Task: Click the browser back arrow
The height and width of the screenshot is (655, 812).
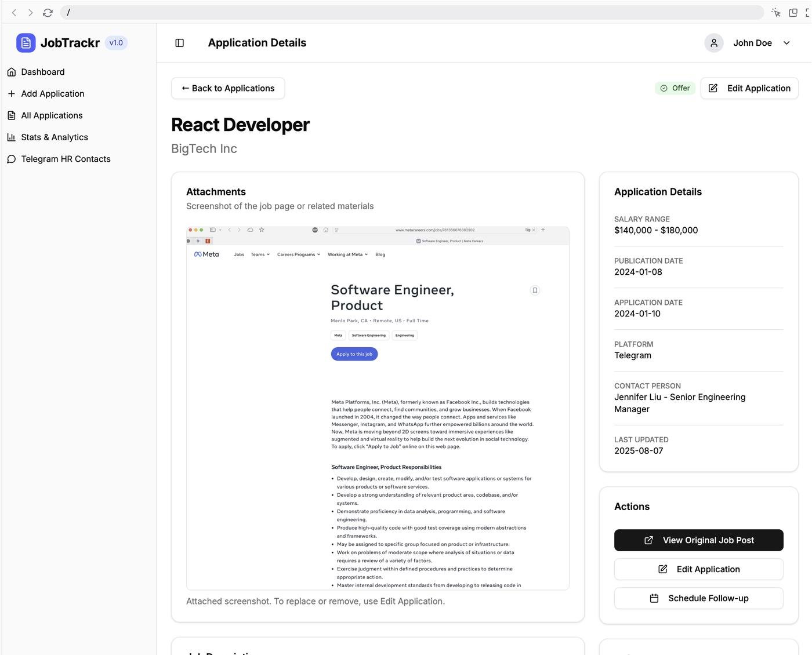Action: click(14, 12)
